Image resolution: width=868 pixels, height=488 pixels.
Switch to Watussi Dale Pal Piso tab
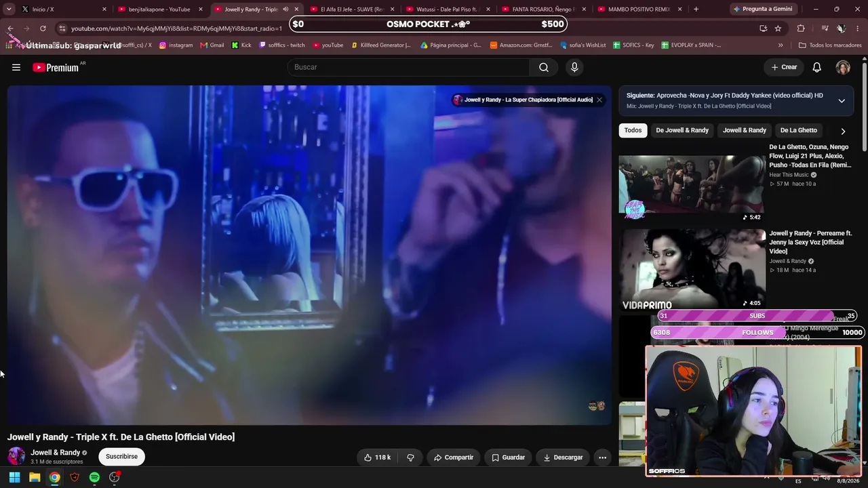click(448, 9)
